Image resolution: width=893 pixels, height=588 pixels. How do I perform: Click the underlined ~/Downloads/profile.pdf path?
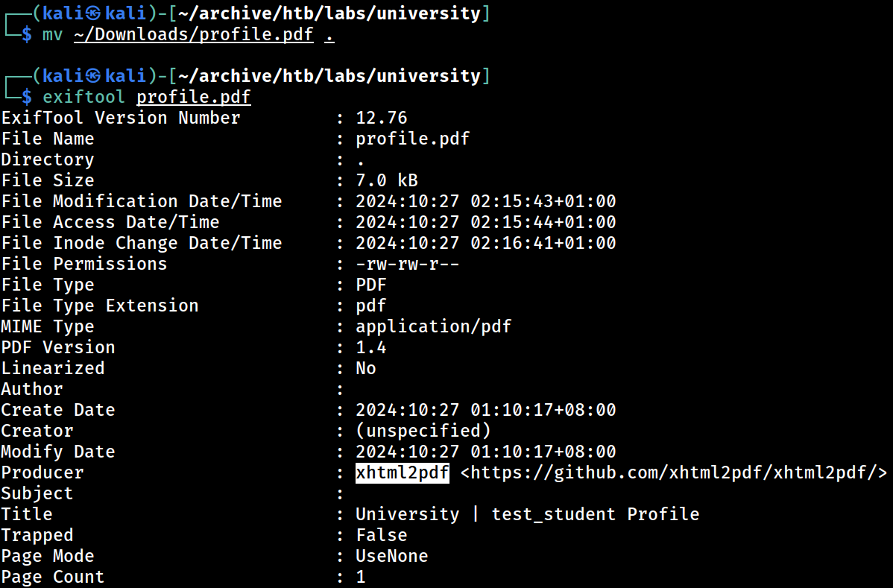(194, 35)
